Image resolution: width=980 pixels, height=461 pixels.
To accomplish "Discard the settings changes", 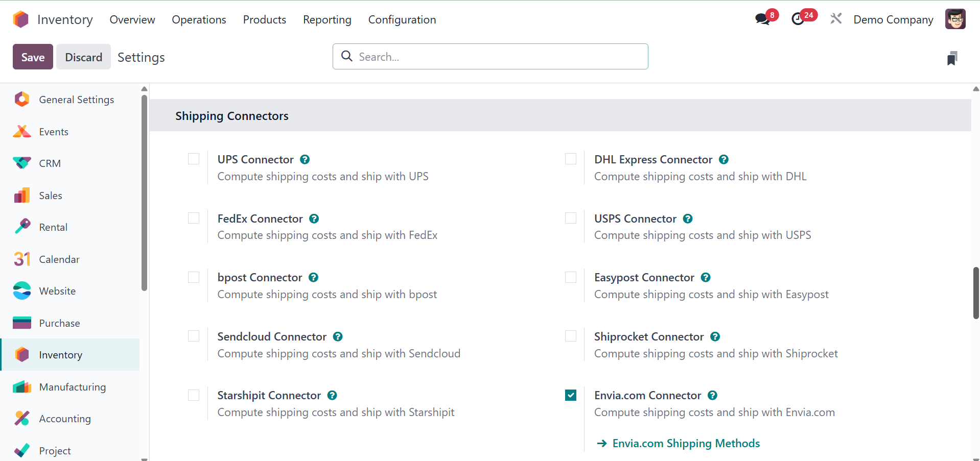I will pos(83,57).
